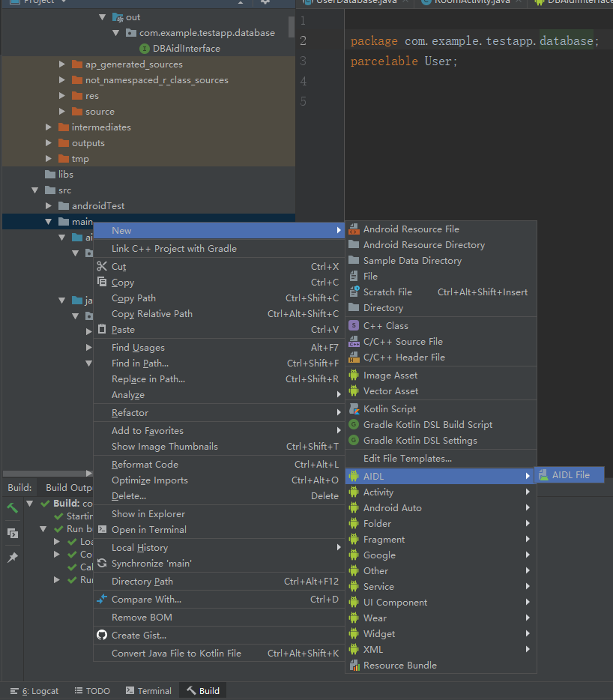Image resolution: width=613 pixels, height=700 pixels.
Task: Open the Refactor submenu
Action: pos(219,412)
